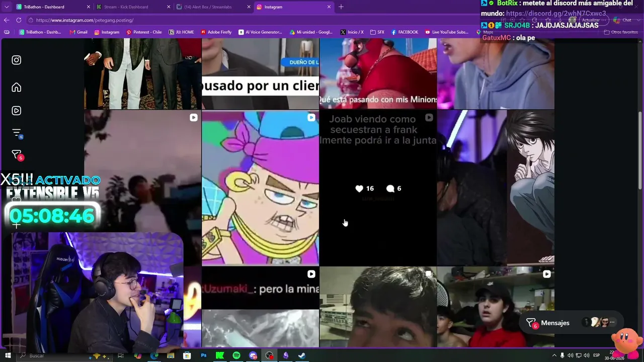The width and height of the screenshot is (644, 362).
Task: Open the Windows Start menu
Action: [x=8, y=355]
